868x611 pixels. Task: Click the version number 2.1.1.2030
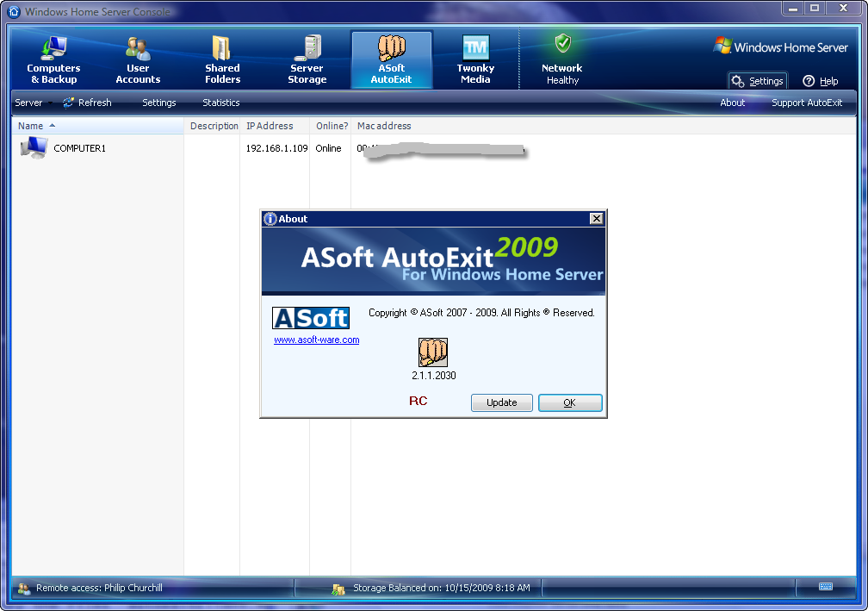pos(434,376)
